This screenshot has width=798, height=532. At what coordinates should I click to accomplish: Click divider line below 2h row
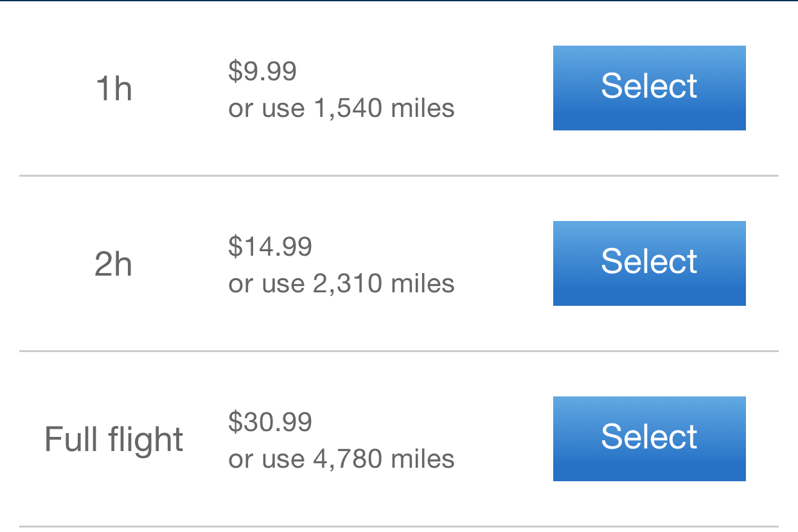tap(398, 351)
